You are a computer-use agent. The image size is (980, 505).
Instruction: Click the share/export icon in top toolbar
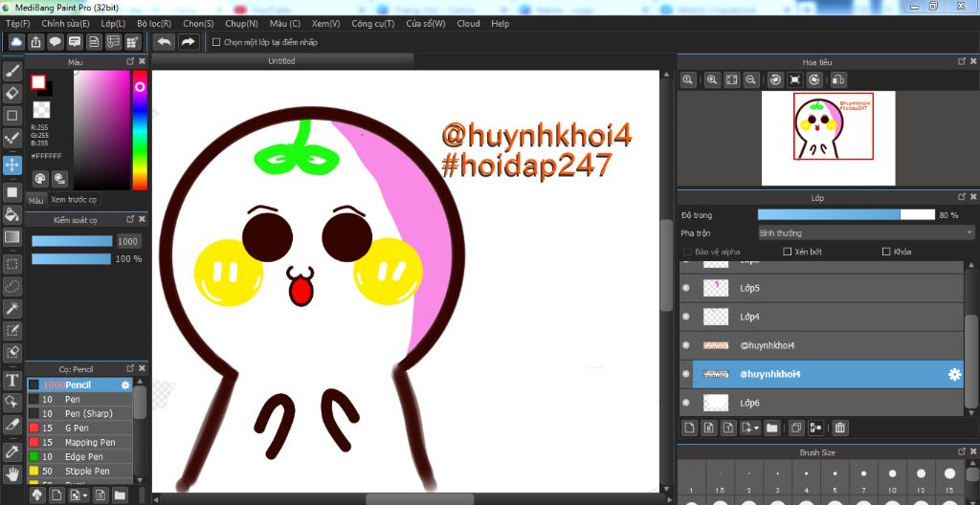tap(36, 42)
